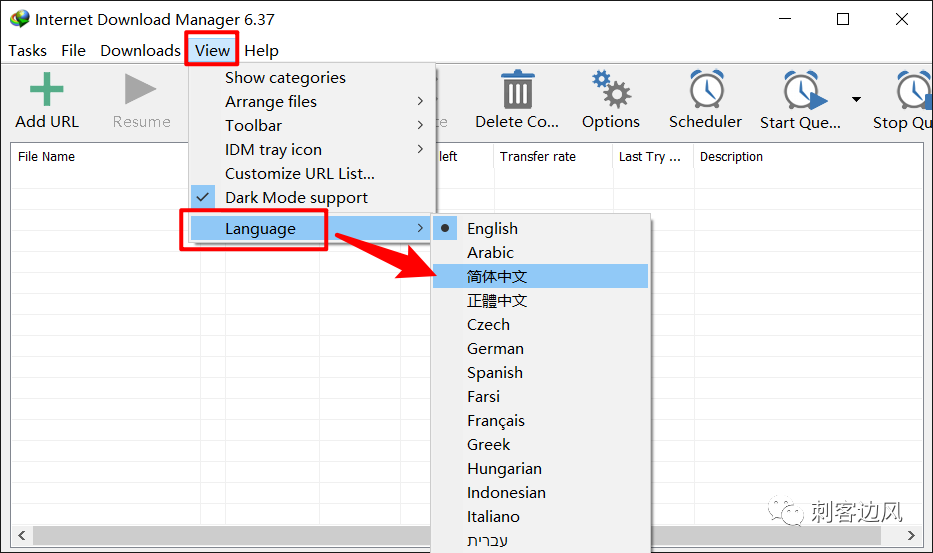Toggle Dark Mode support checkmark
The width and height of the screenshot is (933, 553).
point(203,197)
